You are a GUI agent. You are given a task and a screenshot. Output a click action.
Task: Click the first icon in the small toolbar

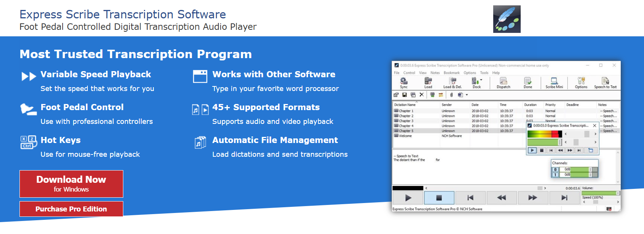(x=396, y=95)
